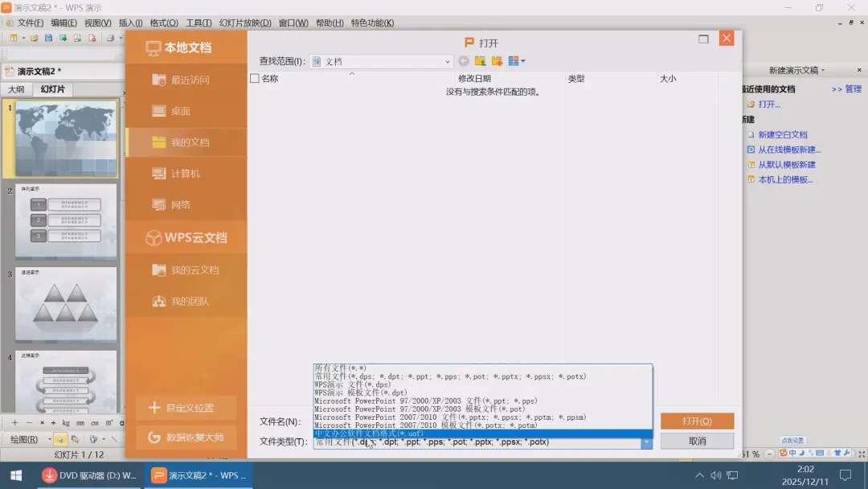Open the 视图(V) menu
Screen dimensions: 868x489
pyautogui.click(x=97, y=23)
